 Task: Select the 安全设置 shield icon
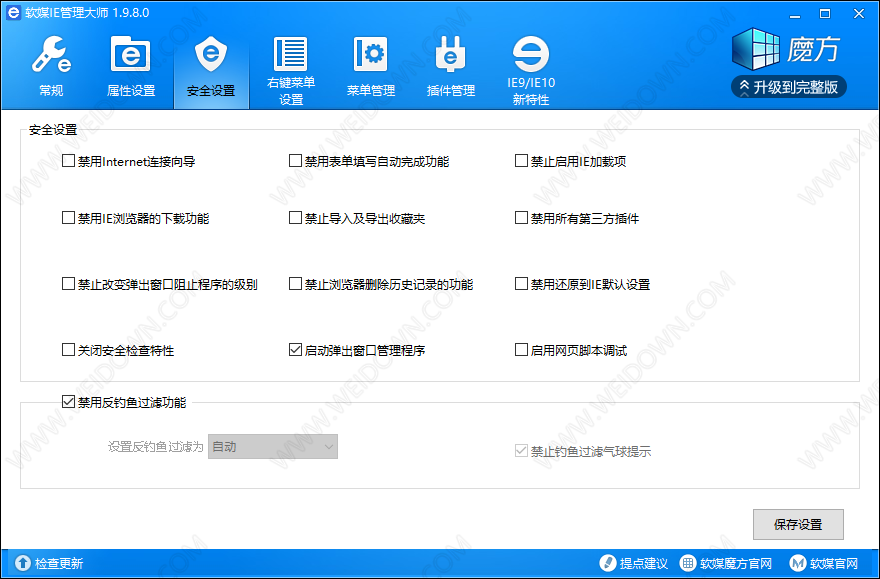211,54
